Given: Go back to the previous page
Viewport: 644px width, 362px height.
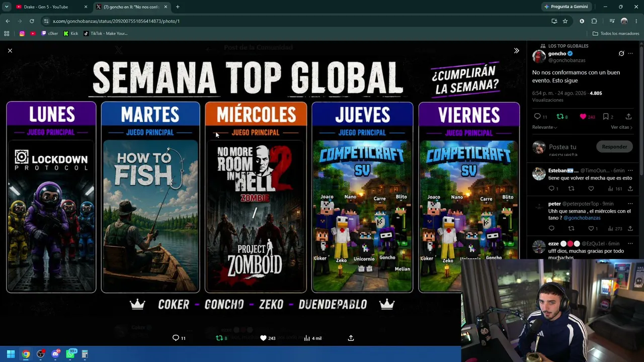Looking at the screenshot, I should [x=8, y=21].
